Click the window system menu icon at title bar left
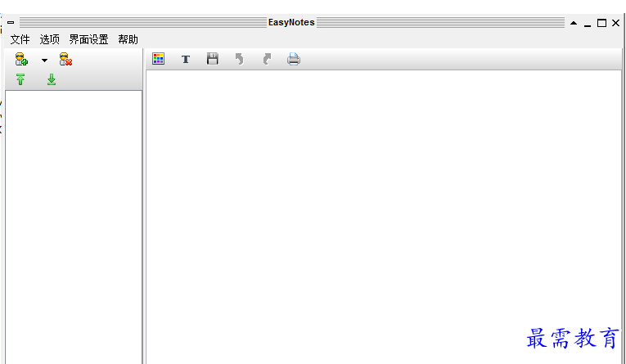The width and height of the screenshot is (626, 364). click(x=11, y=22)
